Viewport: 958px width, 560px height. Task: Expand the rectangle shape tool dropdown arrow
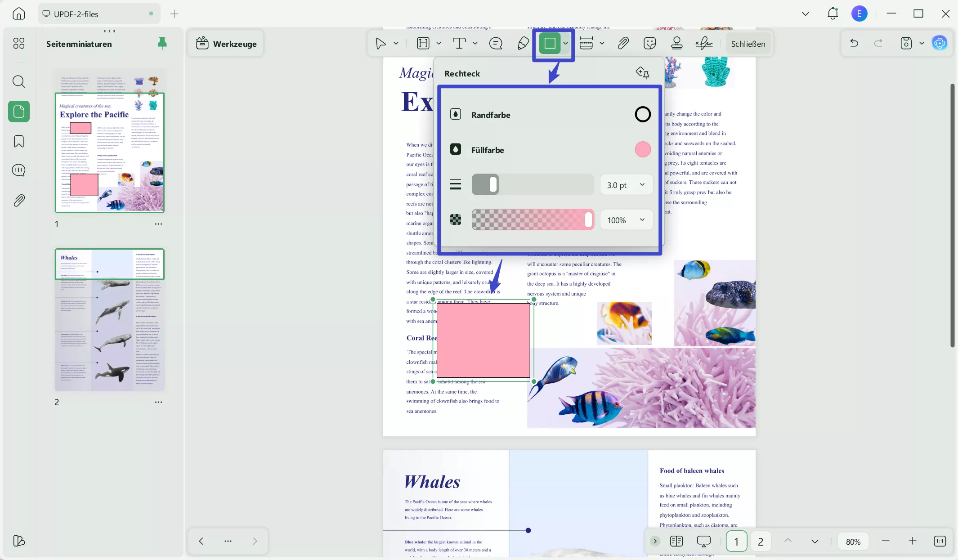click(566, 44)
